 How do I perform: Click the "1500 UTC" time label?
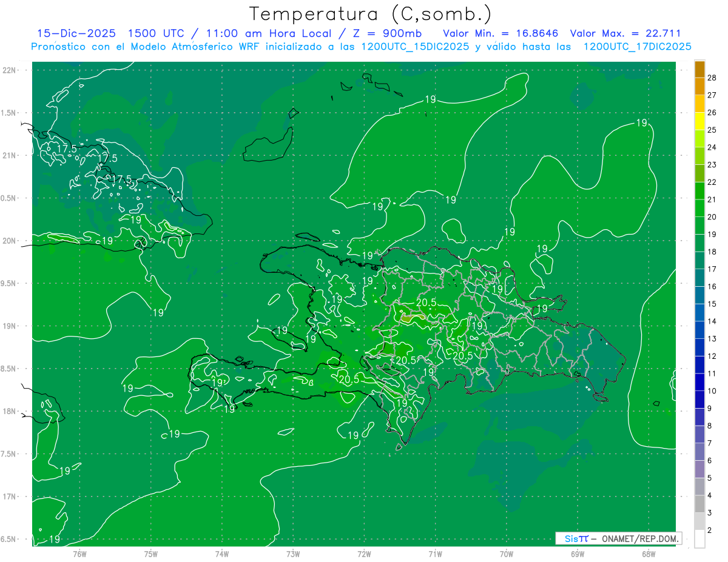pos(157,33)
